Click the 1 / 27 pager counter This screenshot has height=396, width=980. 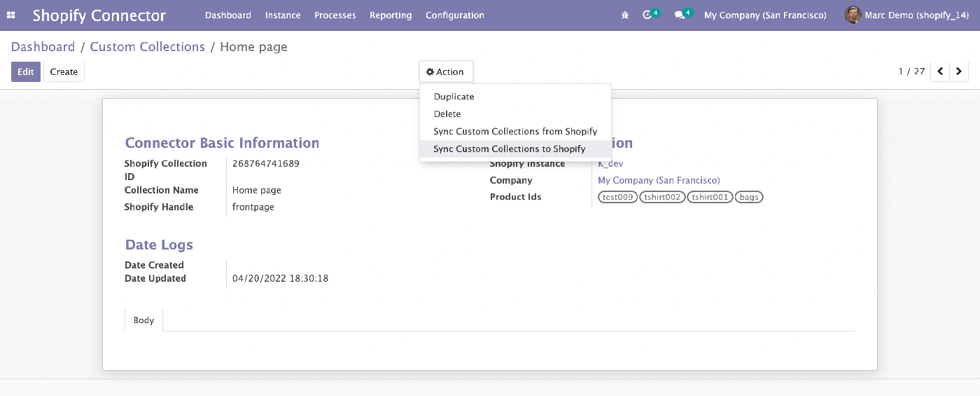coord(911,71)
